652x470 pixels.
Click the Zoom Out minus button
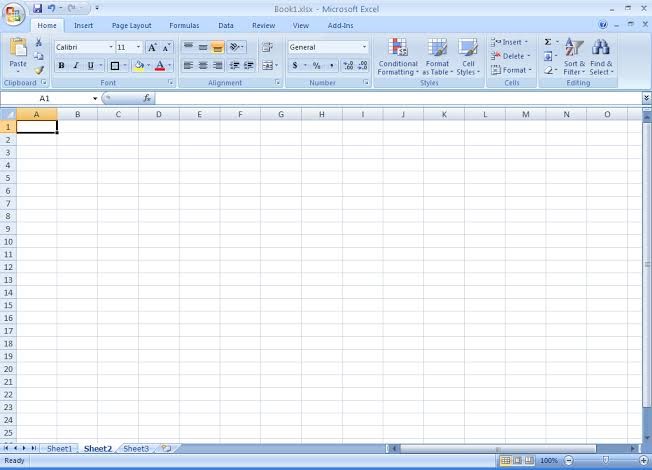[x=569, y=460]
